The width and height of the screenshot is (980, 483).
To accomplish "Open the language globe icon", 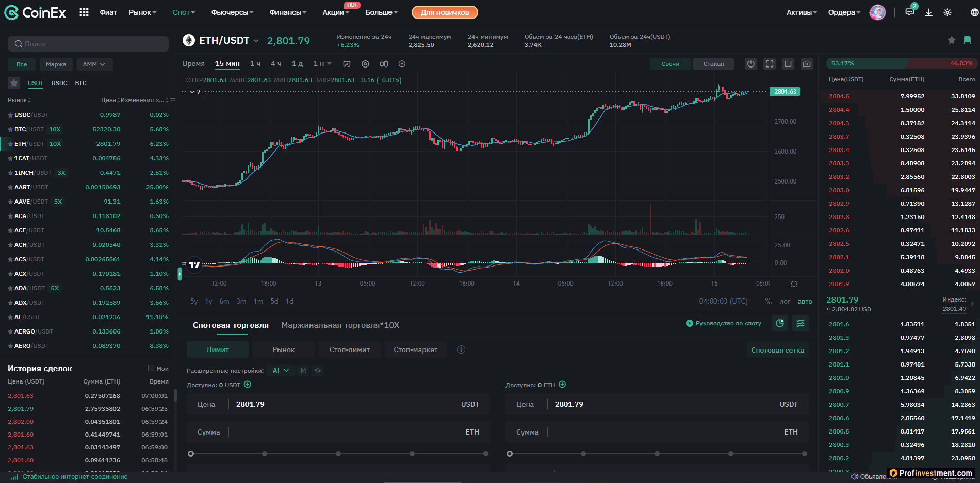I will (974, 12).
